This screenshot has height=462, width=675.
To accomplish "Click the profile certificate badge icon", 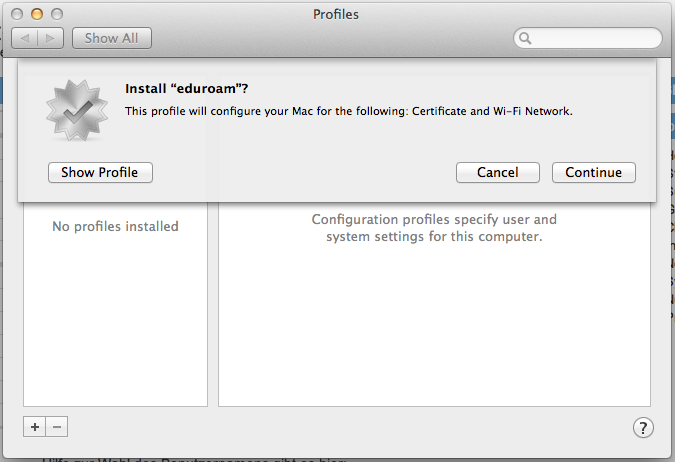I will click(x=76, y=109).
